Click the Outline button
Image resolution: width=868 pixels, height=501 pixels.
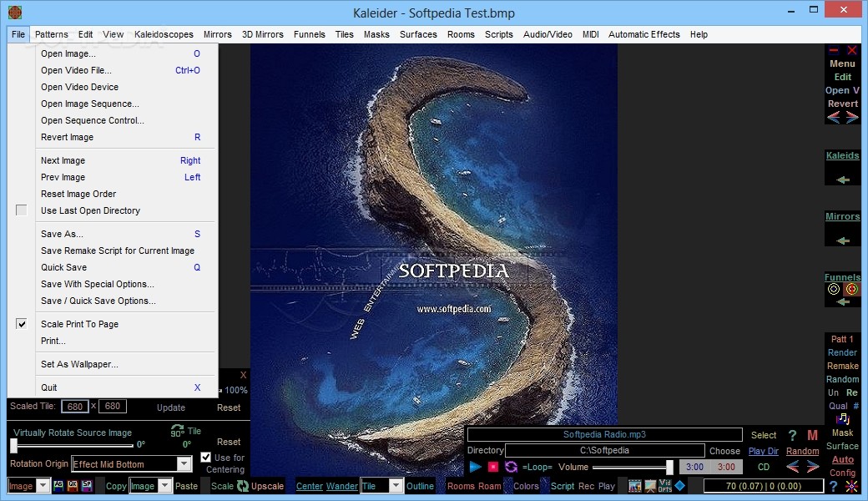(420, 486)
